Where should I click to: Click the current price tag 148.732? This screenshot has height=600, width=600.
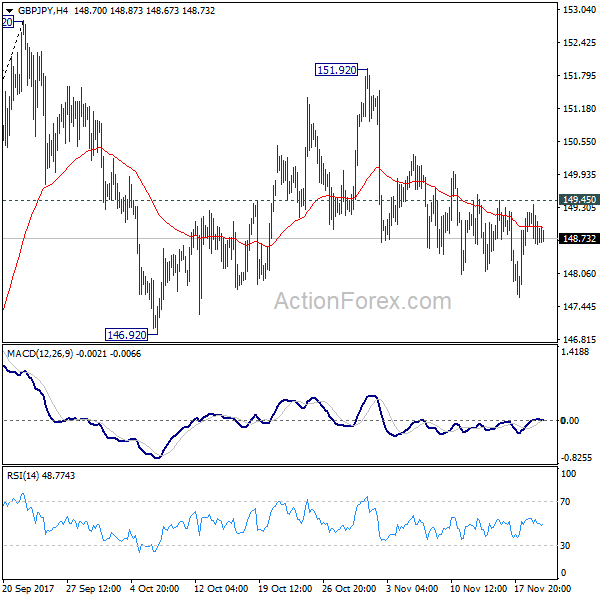tap(579, 239)
